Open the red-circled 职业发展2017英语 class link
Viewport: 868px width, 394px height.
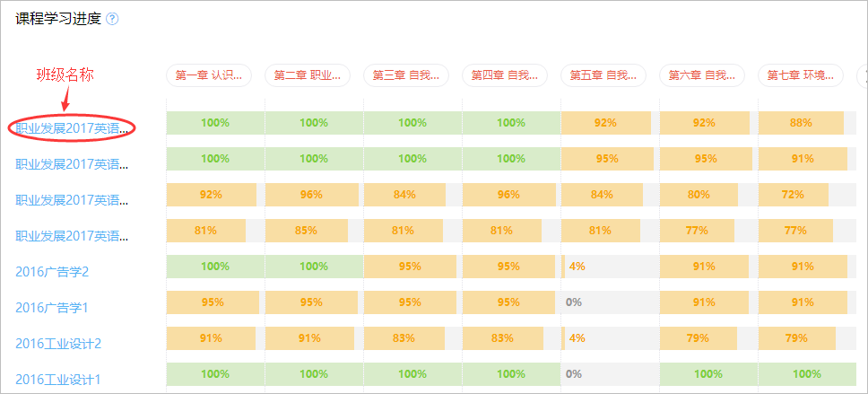pos(73,128)
